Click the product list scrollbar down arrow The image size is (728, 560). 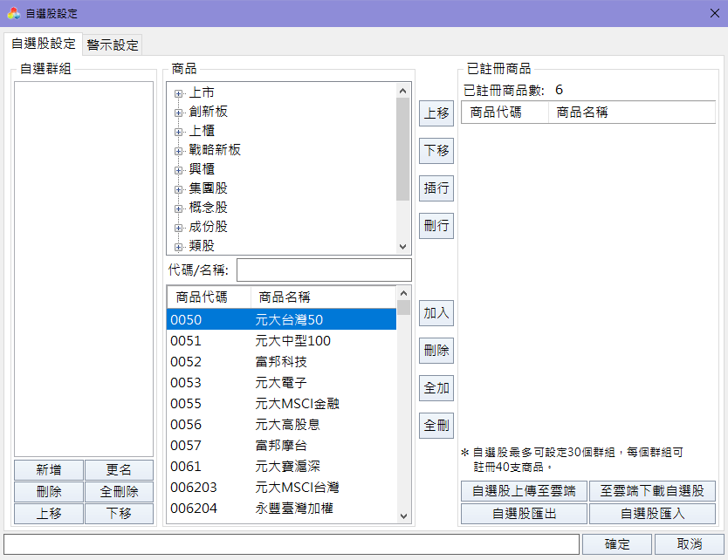(x=403, y=516)
